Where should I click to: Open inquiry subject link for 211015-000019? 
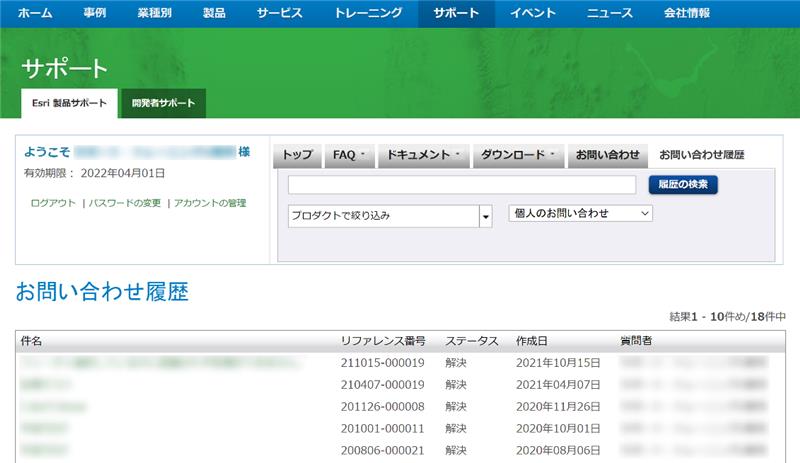(x=160, y=363)
